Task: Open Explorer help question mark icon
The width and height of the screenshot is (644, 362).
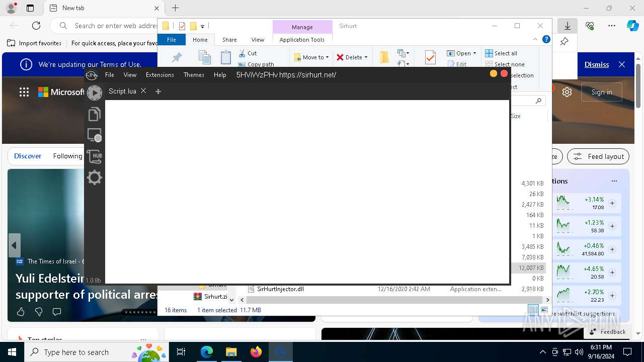Action: point(546,39)
